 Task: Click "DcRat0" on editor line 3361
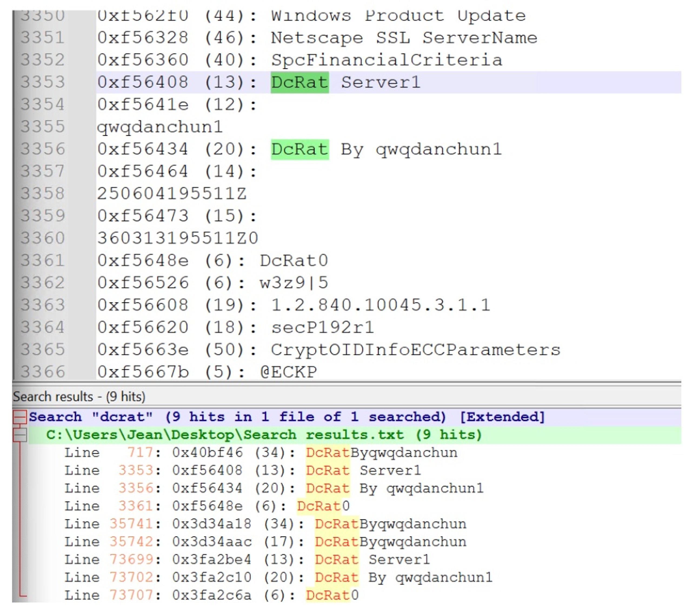coord(294,261)
